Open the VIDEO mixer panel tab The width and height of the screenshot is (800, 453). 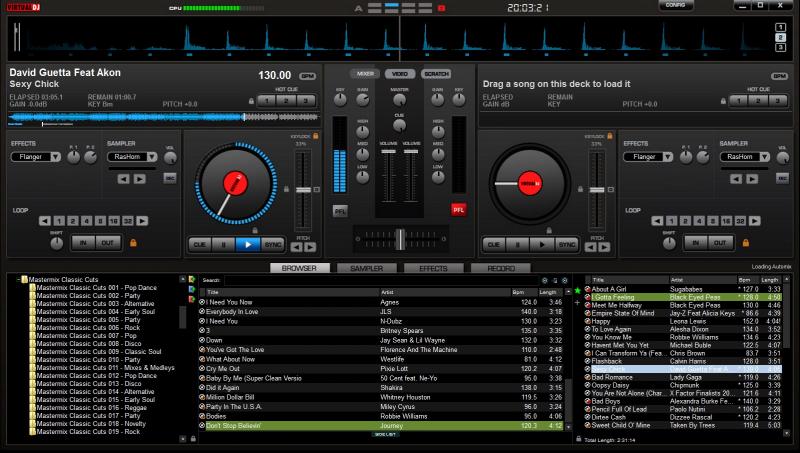399,74
